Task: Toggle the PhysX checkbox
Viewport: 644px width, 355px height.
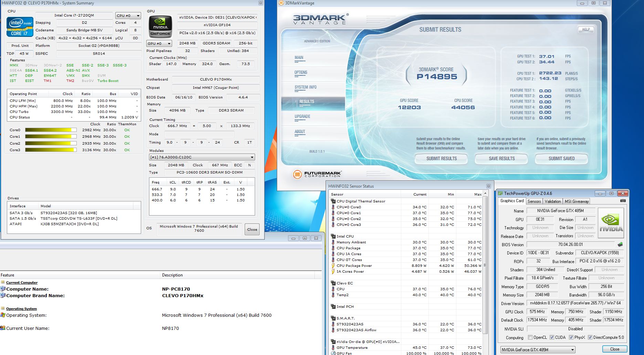Action: click(x=571, y=337)
